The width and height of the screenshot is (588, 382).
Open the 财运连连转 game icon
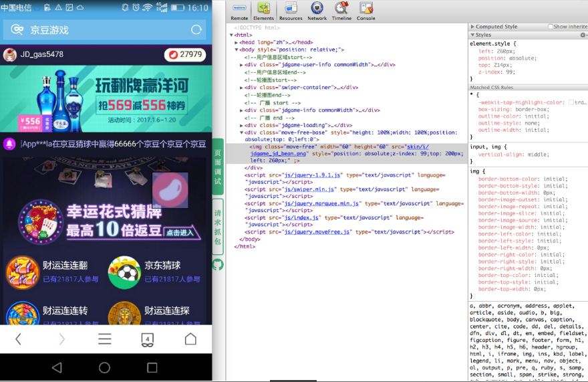tap(23, 313)
